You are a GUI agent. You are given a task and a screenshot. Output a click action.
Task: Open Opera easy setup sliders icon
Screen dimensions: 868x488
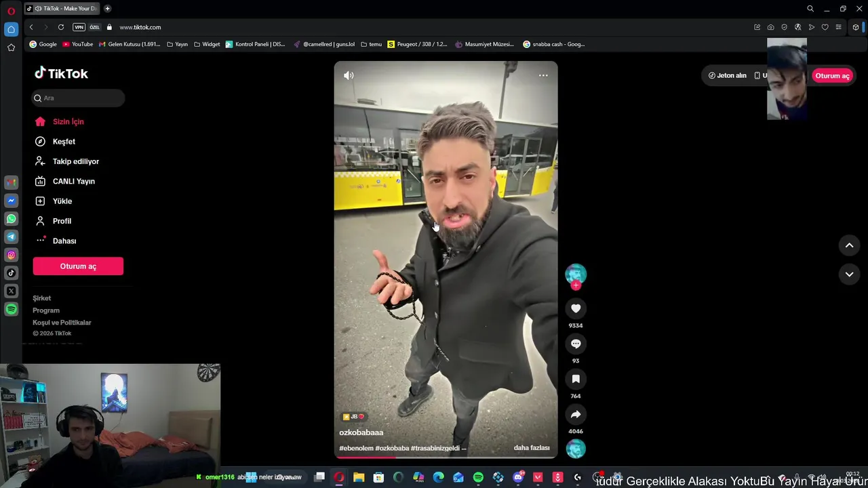pyautogui.click(x=838, y=27)
